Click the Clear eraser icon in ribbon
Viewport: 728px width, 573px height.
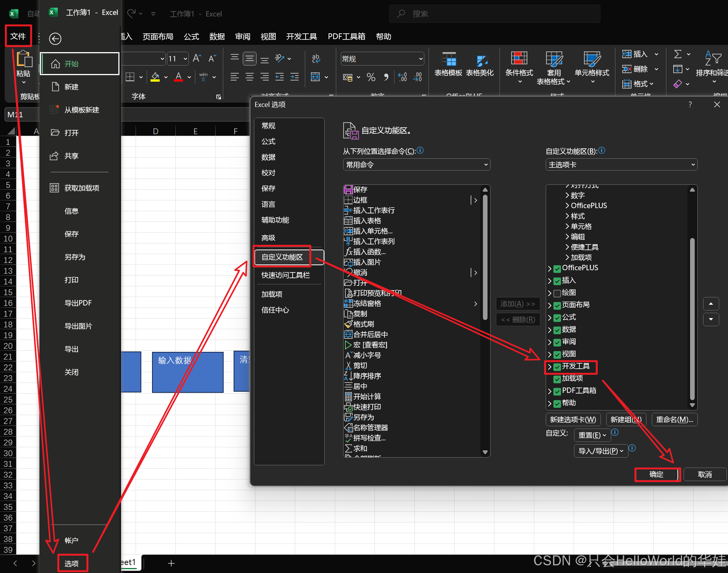pyautogui.click(x=678, y=84)
